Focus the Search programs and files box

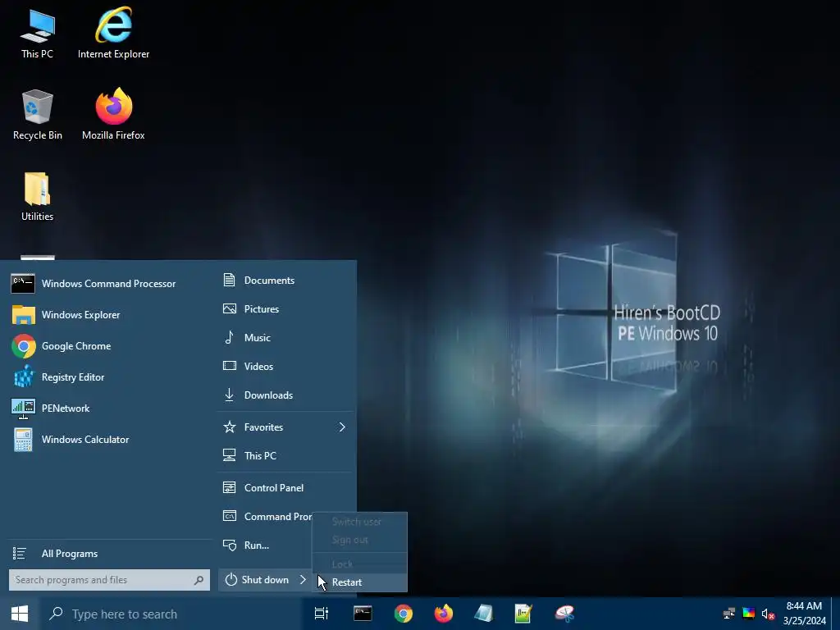click(109, 580)
